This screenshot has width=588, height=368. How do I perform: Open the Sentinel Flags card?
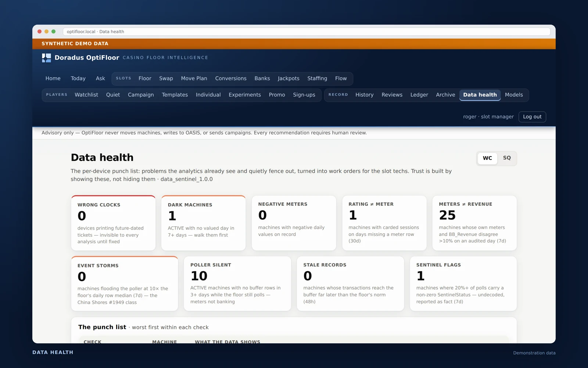pos(463,284)
